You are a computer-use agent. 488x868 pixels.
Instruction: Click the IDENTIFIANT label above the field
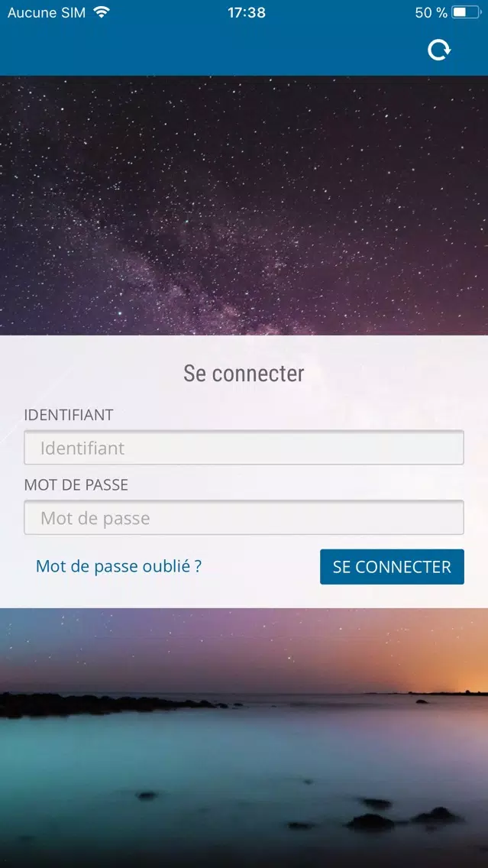(x=69, y=415)
